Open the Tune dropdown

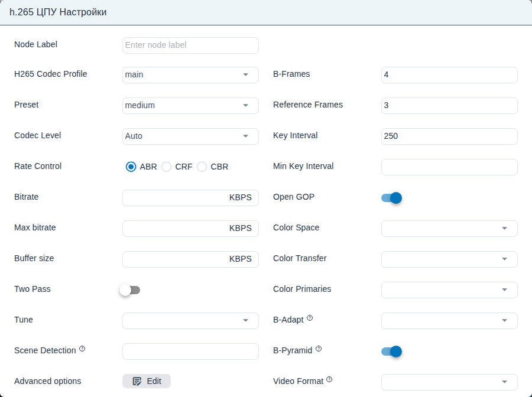click(x=190, y=320)
